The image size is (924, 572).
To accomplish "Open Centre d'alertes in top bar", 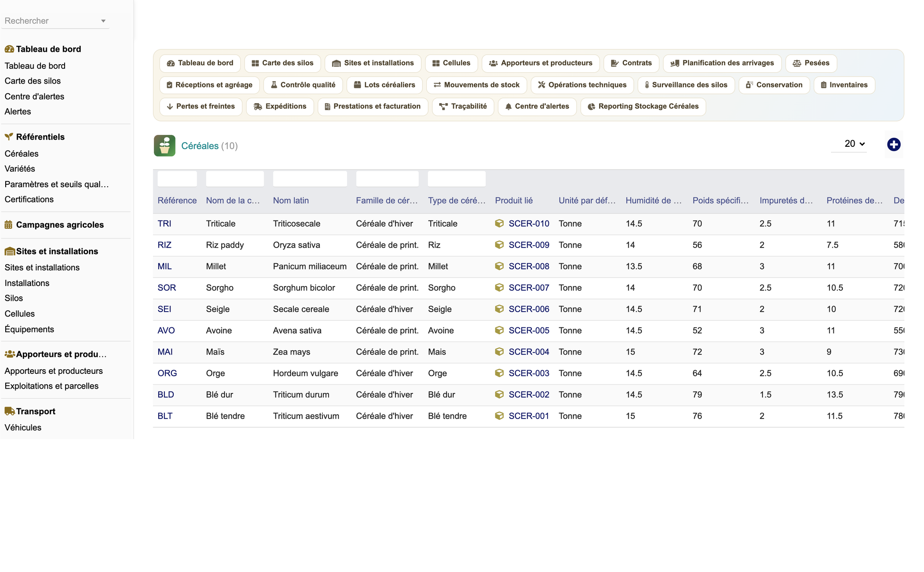I will 537,106.
